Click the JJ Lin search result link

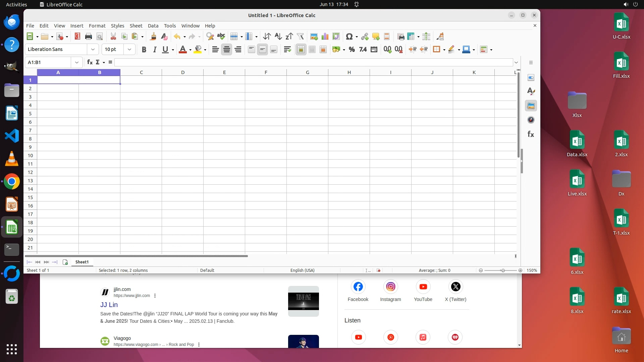[x=109, y=305]
